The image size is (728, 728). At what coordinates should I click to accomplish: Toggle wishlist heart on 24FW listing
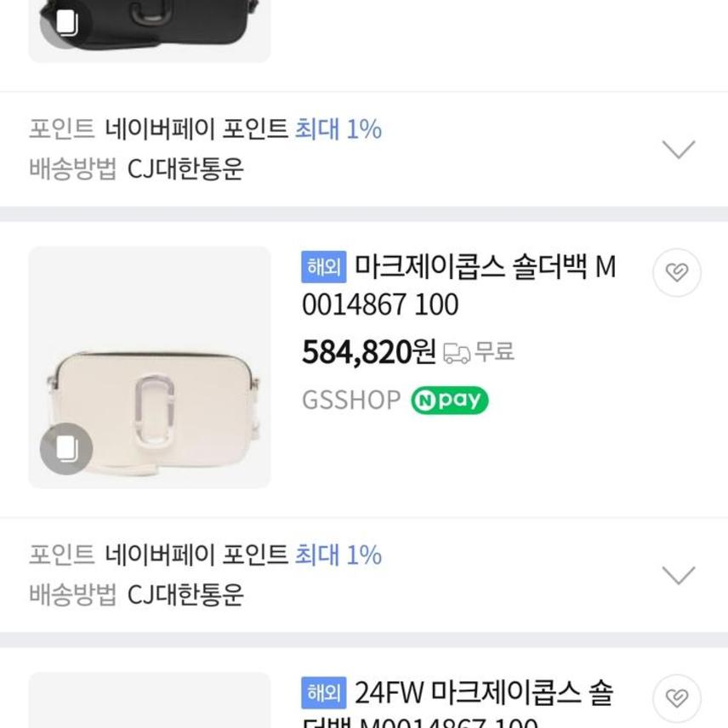(676, 698)
